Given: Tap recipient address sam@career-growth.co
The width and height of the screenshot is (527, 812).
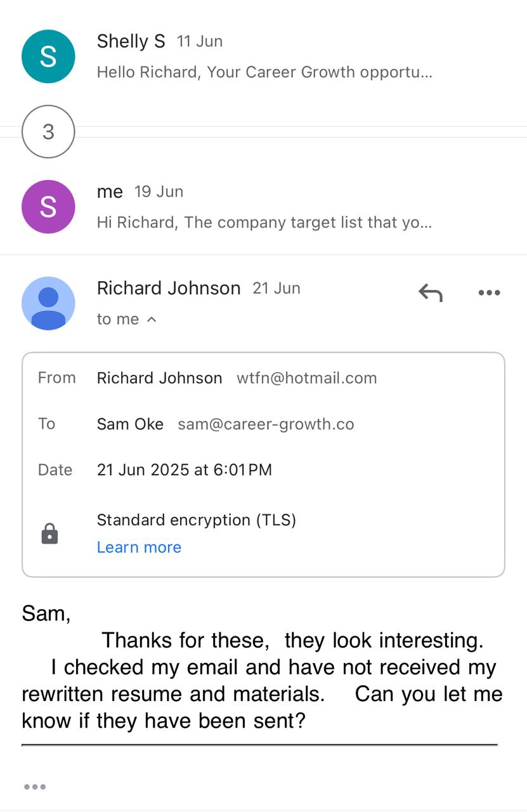Looking at the screenshot, I should click(266, 424).
